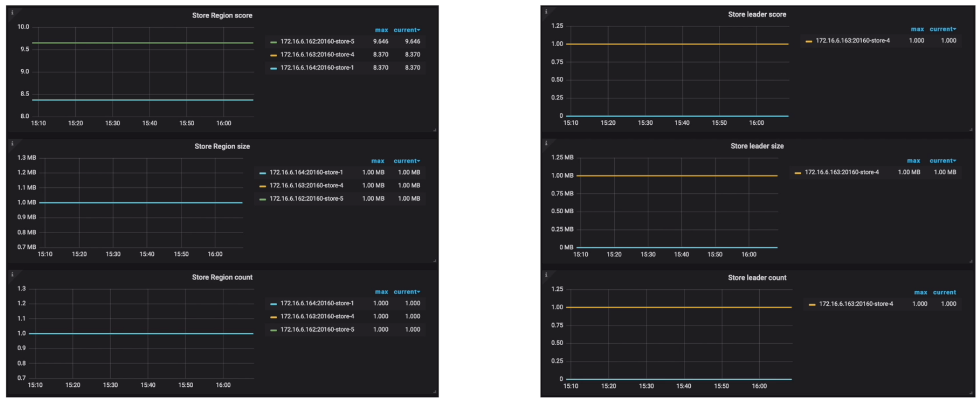Toggle store-5 series in Store Region score legend

click(x=317, y=41)
